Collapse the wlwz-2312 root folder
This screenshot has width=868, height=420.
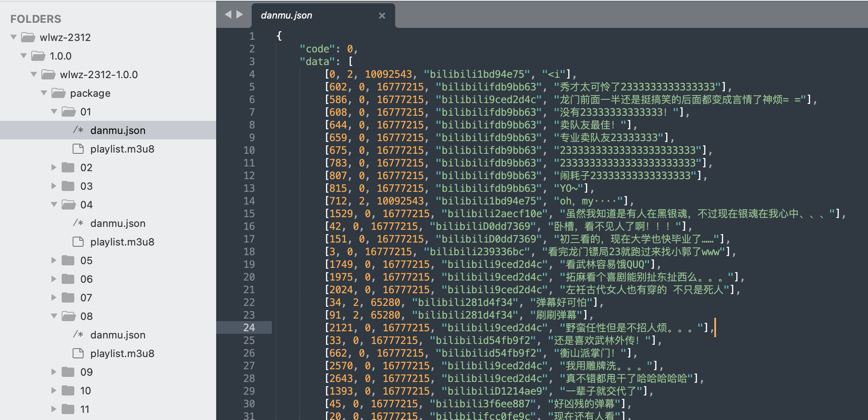tap(14, 37)
